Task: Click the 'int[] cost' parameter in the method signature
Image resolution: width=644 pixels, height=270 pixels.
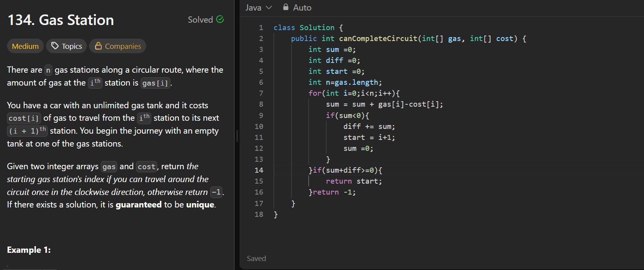Action: pyautogui.click(x=491, y=38)
